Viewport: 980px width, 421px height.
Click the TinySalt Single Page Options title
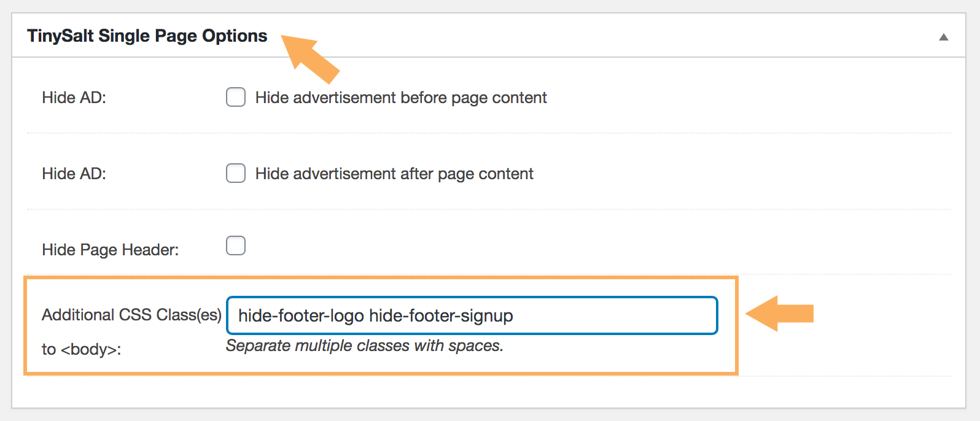(147, 36)
